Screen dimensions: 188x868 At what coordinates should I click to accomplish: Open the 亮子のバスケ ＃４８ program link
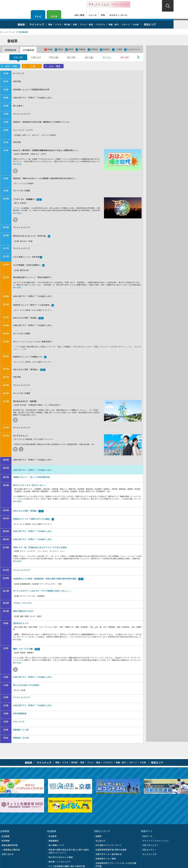(30, 485)
